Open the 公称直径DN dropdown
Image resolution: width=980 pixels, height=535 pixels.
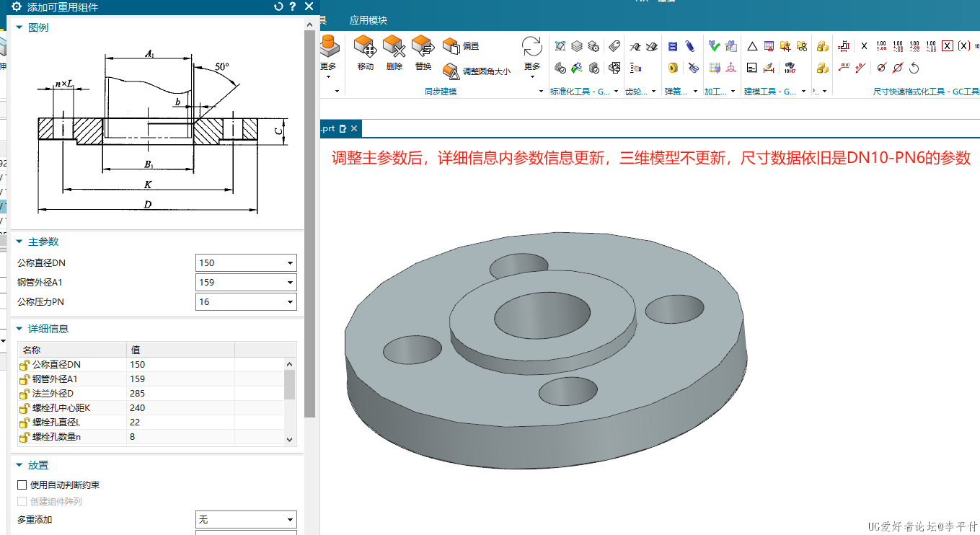[x=246, y=263]
